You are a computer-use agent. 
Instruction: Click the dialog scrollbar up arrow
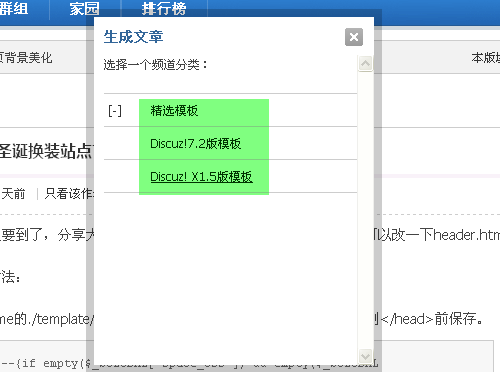click(365, 63)
